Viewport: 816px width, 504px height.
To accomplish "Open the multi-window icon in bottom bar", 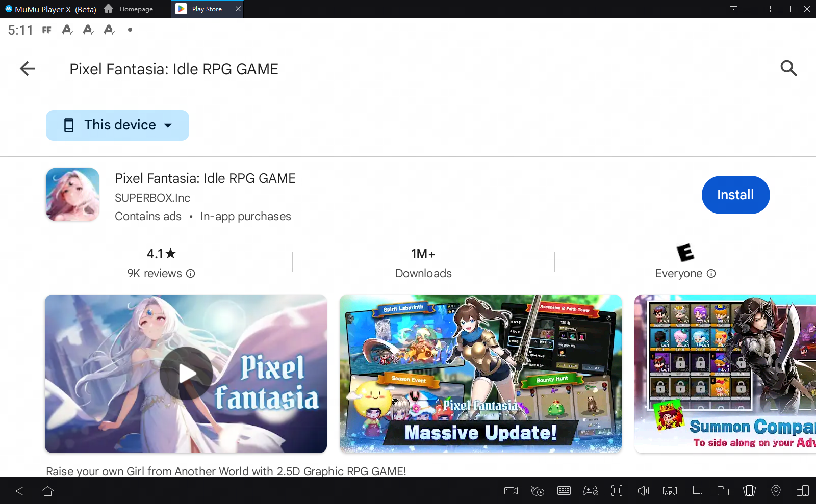I will (x=802, y=491).
